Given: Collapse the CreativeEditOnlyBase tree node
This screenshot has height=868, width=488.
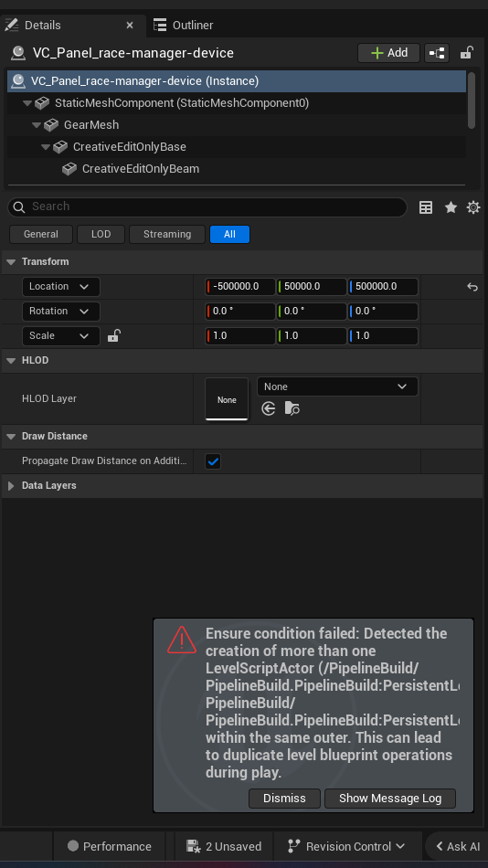Looking at the screenshot, I should 46,147.
